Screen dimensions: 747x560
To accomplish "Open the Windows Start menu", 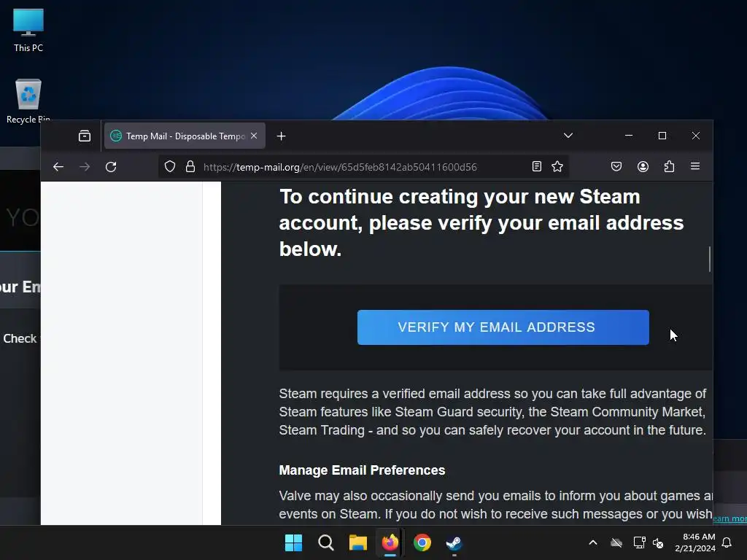I will click(x=293, y=542).
